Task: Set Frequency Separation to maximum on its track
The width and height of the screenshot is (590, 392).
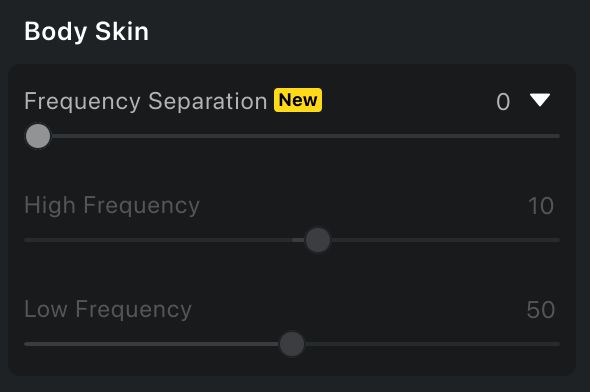Action: (x=558, y=136)
